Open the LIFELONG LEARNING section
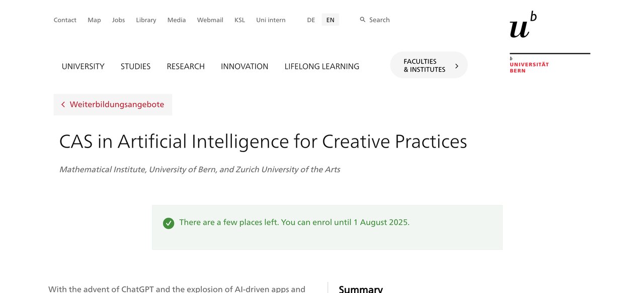Screen dimensions: 644x293 point(321,66)
